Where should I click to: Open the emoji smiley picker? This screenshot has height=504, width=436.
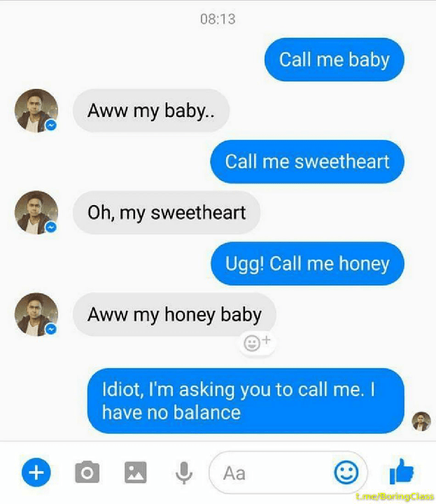(x=346, y=472)
